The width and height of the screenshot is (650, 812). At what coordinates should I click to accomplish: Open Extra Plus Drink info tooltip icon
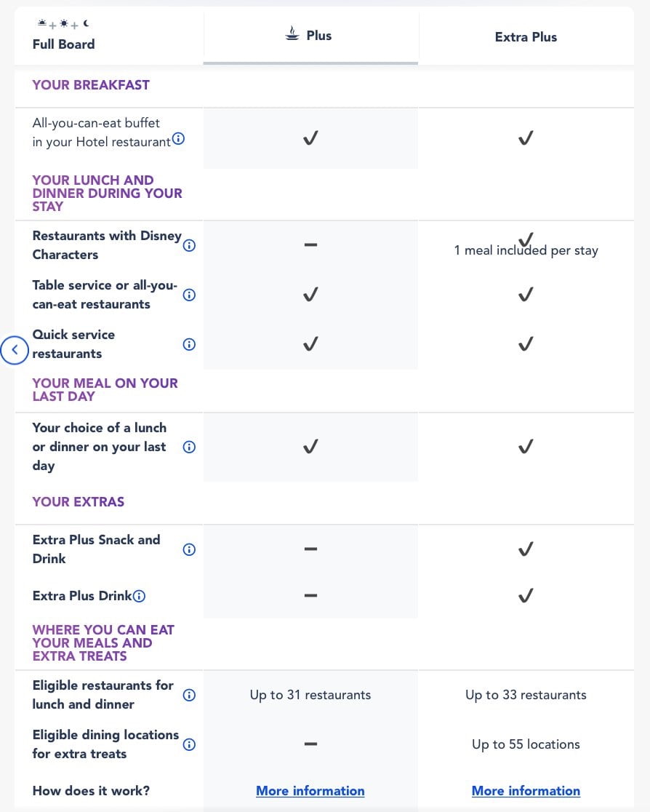(x=140, y=596)
